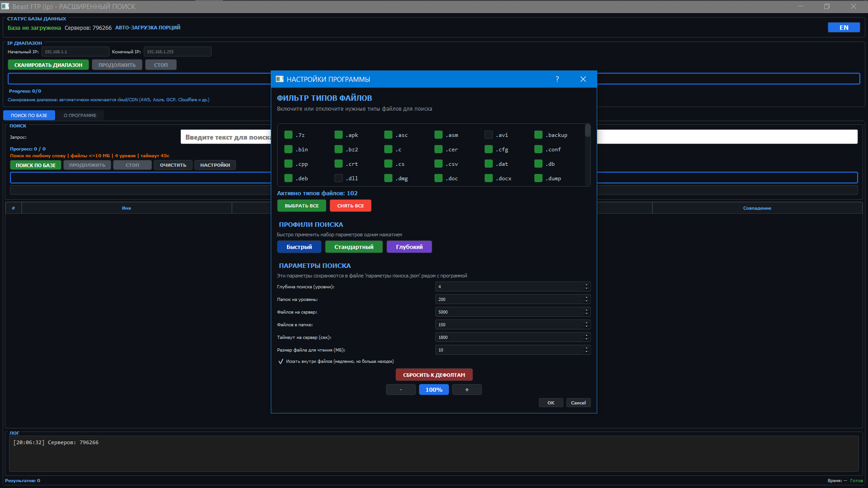Image resolution: width=868 pixels, height=488 pixels.
Task: Click the Папок на уровень field
Action: coord(513,299)
